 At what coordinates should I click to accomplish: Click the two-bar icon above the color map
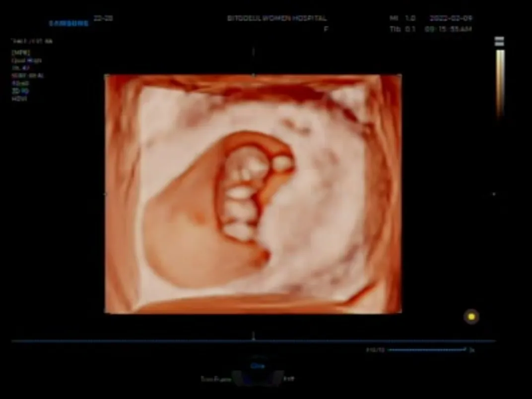click(x=499, y=41)
